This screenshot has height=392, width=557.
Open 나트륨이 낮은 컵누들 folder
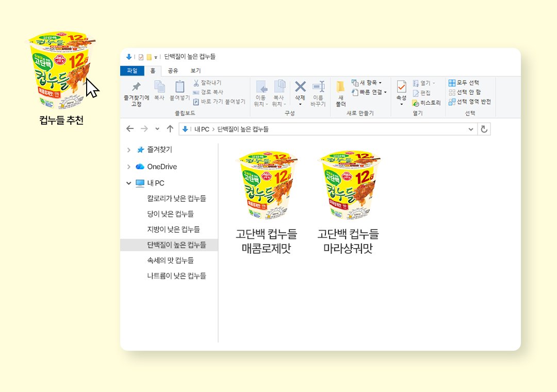(176, 275)
